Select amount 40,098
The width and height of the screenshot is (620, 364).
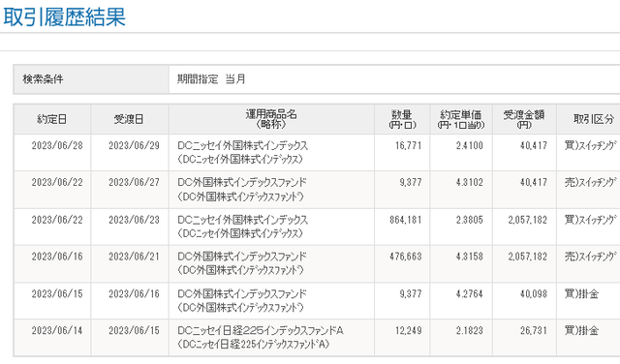click(534, 293)
